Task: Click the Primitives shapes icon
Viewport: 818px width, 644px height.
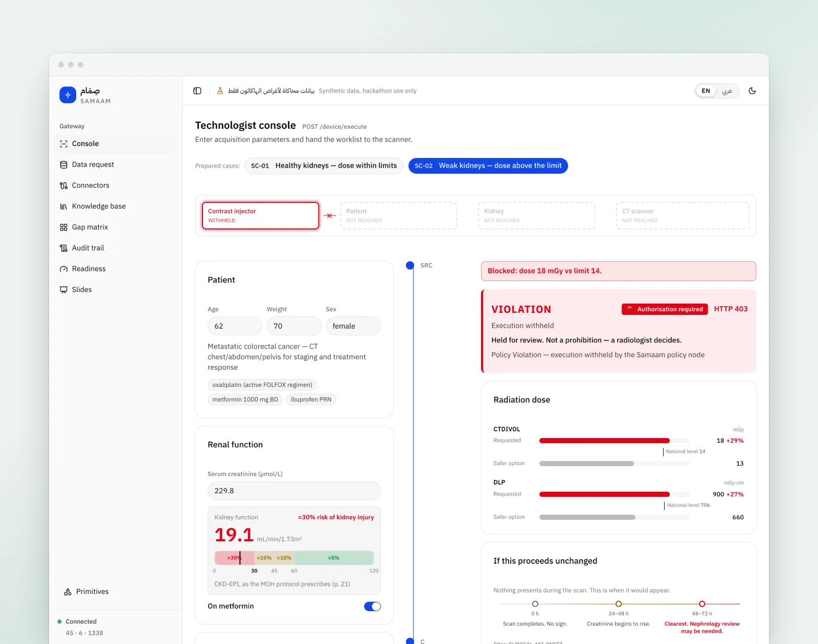Action: coord(68,592)
